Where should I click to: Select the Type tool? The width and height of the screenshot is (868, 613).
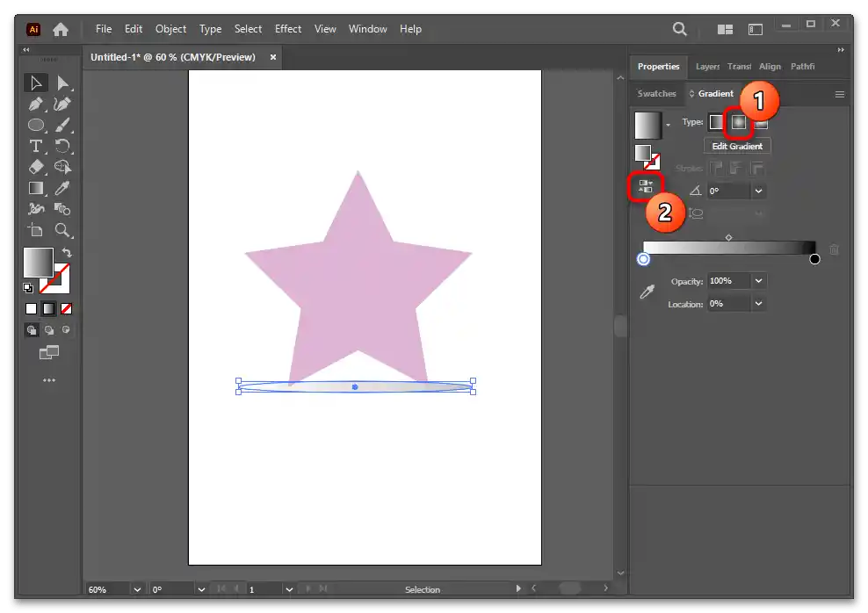(x=36, y=146)
